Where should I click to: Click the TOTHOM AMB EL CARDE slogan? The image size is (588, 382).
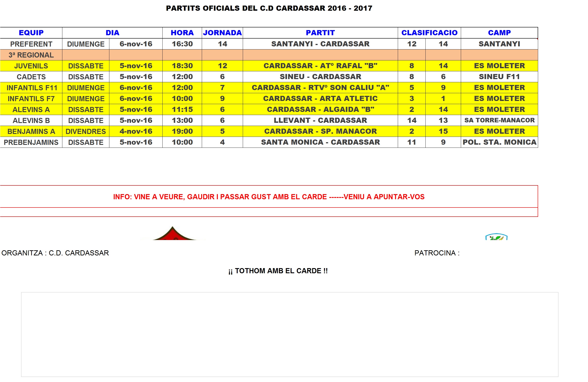(278, 271)
